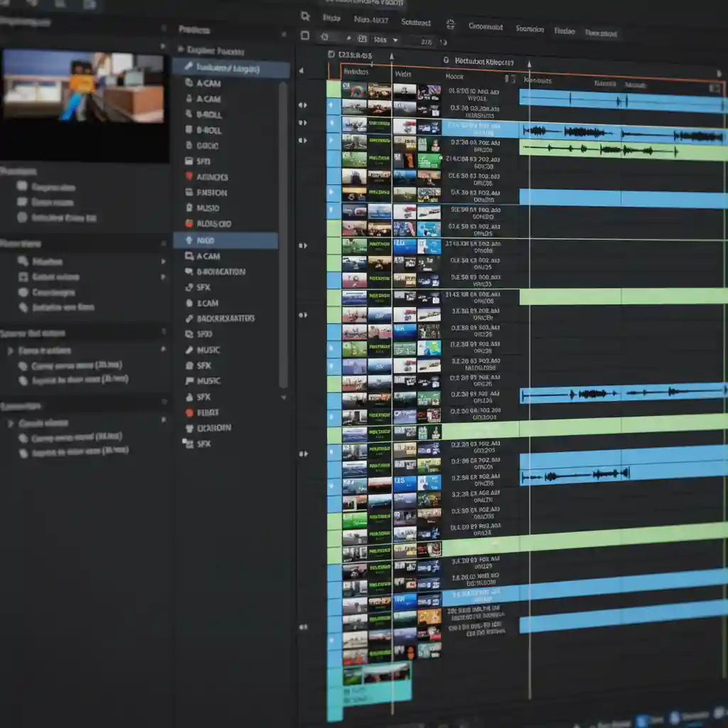Select the cursor tool in the top toolbar
The image size is (728, 728).
[x=305, y=16]
